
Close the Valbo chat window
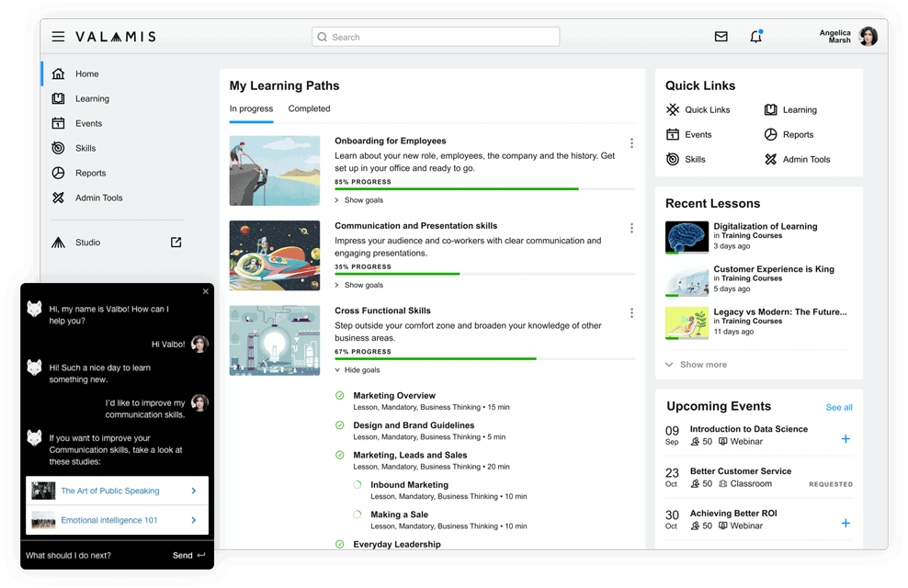point(206,291)
